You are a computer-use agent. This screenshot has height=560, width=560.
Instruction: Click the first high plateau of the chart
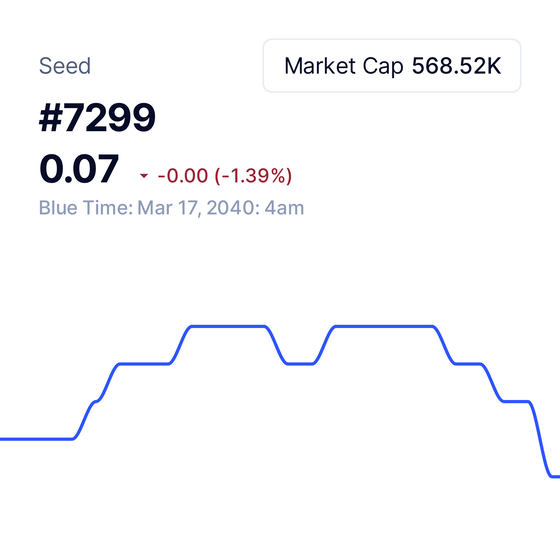[x=228, y=326]
